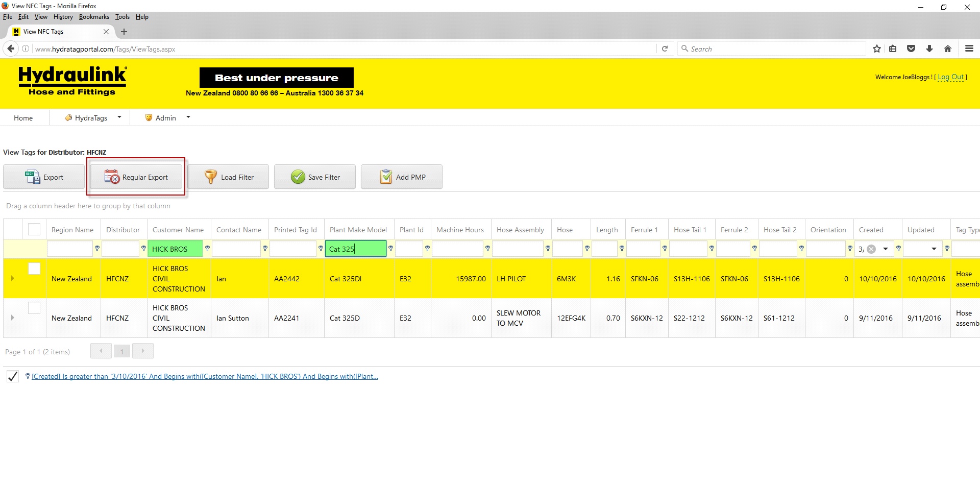
Task: Open Hose Tail 1 filter condition icon
Action: coord(712,249)
